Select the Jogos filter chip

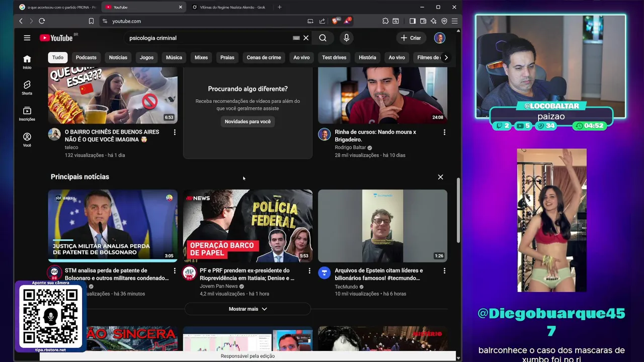[147, 57]
